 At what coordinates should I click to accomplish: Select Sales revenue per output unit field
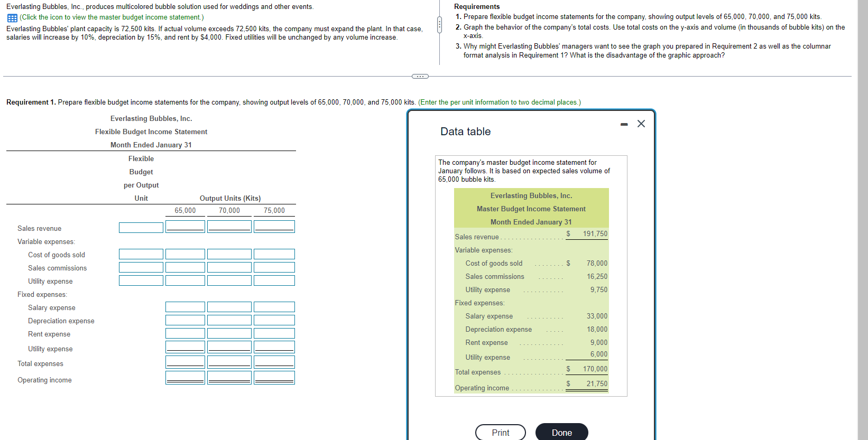(141, 228)
